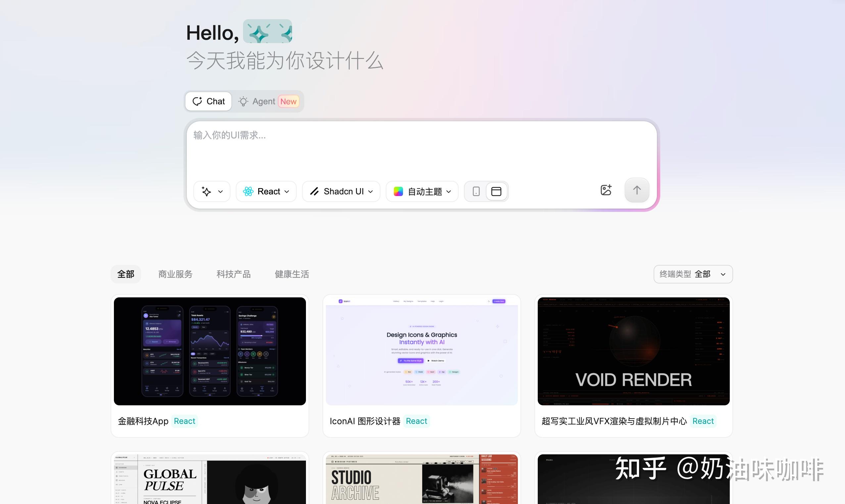Click React tag on VFX渲染 card
This screenshot has height=504, width=845.
point(703,421)
